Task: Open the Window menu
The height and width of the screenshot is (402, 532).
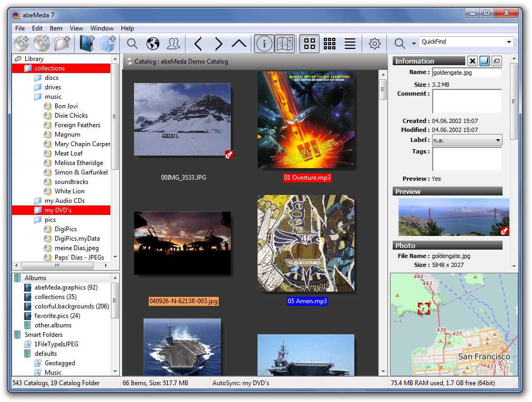Action: 101,28
